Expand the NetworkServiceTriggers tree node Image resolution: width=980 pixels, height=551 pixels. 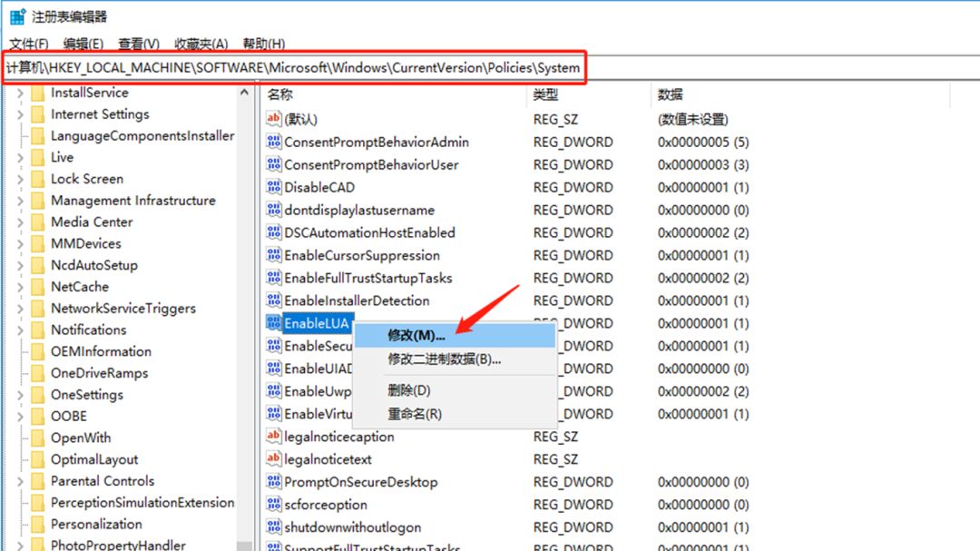pyautogui.click(x=20, y=309)
